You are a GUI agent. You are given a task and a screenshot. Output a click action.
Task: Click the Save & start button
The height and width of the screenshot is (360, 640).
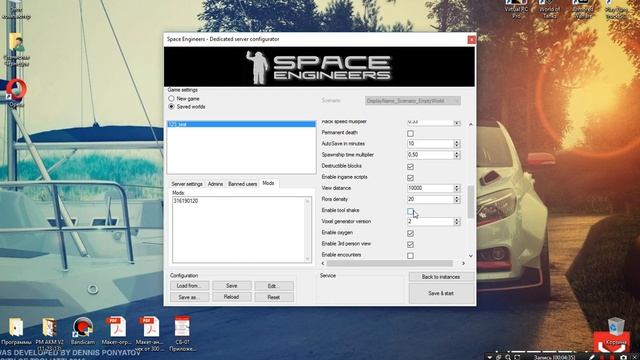pyautogui.click(x=441, y=293)
